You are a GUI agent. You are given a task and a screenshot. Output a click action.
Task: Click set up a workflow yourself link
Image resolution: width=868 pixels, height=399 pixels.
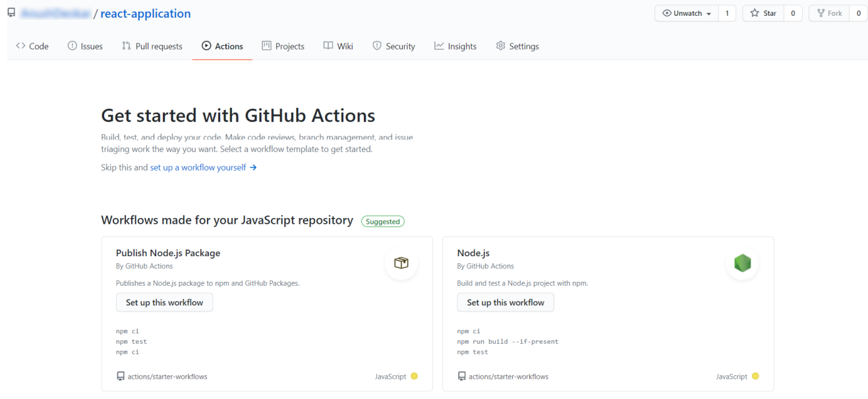point(204,167)
